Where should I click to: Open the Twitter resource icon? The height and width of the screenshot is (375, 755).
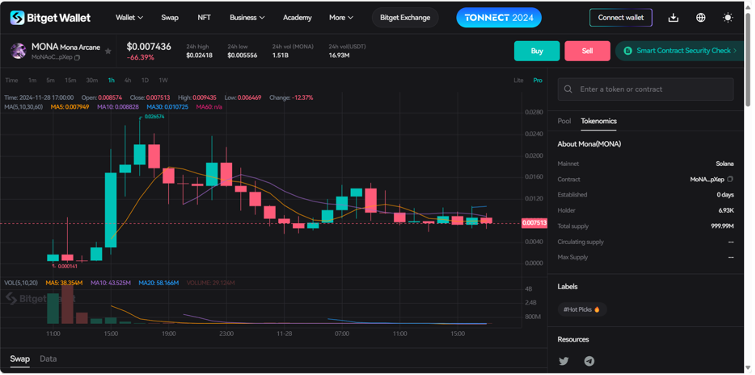pyautogui.click(x=563, y=361)
